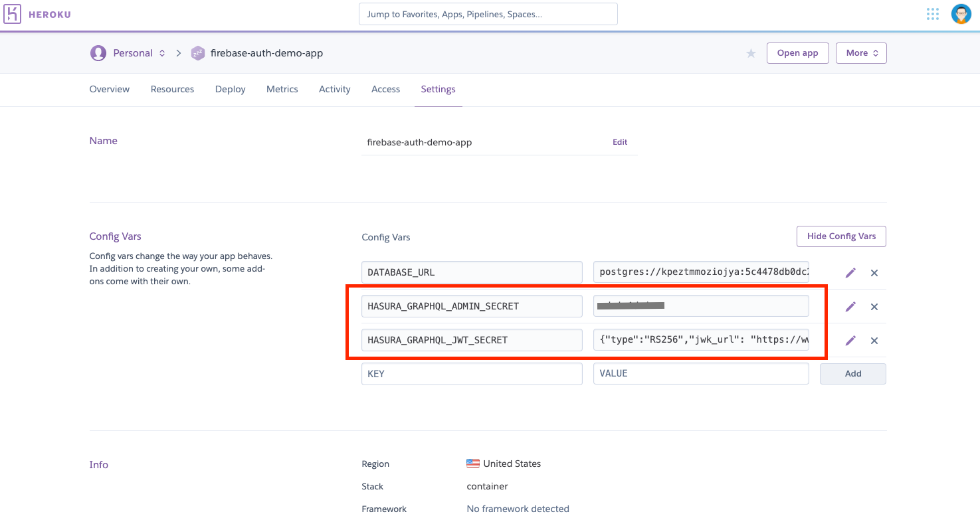Switch to the Deploy tab

click(230, 89)
